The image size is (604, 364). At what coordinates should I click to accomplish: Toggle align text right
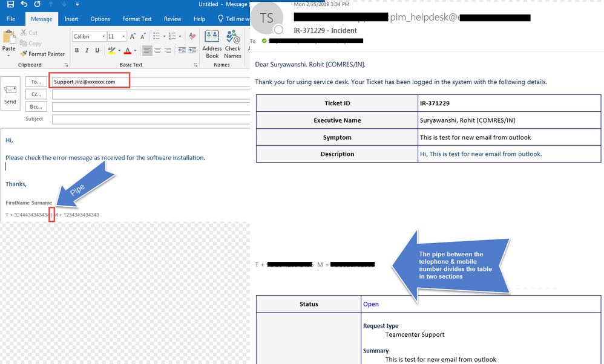(x=168, y=50)
